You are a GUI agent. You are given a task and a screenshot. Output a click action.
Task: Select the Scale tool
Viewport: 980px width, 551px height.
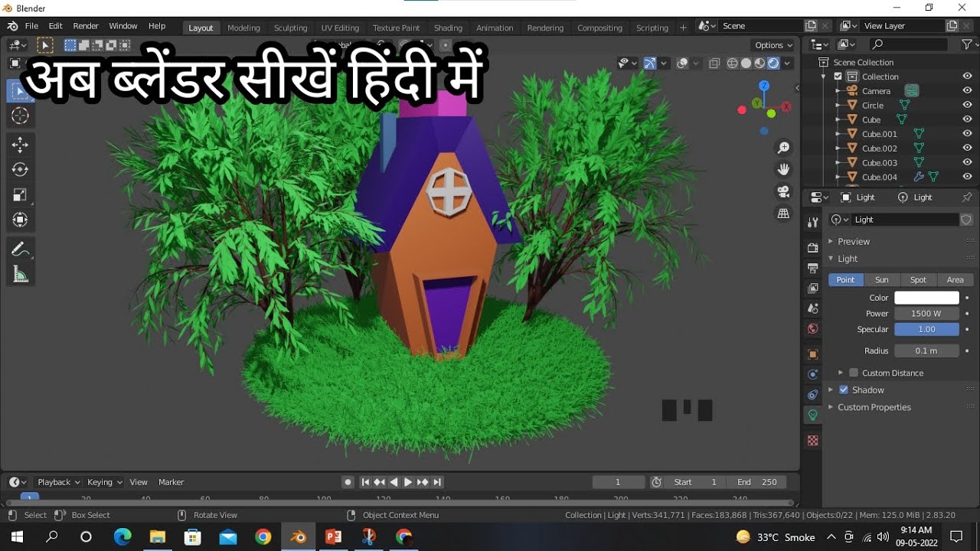tap(21, 195)
